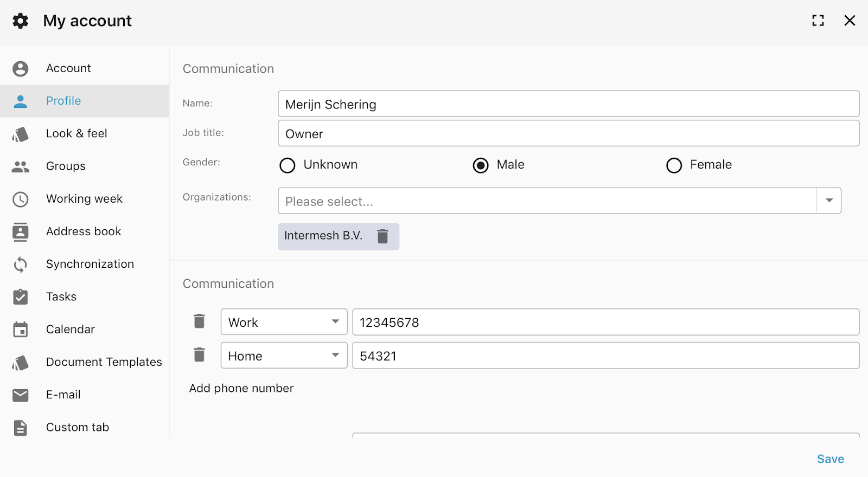Click Add phone number
This screenshot has width=868, height=477.
[x=241, y=388]
